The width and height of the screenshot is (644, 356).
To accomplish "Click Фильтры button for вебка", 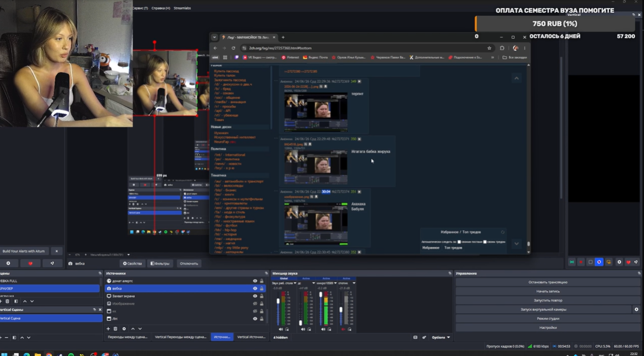I will click(160, 263).
